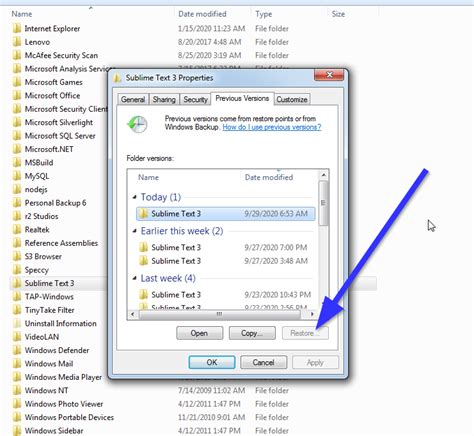Click the MySQL folder icon
474x436 pixels.
[17, 176]
